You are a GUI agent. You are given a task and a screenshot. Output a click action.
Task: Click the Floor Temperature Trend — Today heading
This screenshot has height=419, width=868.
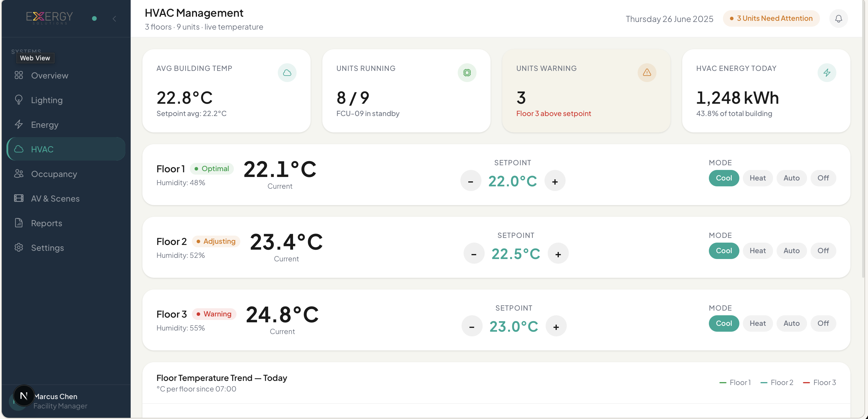coord(222,378)
